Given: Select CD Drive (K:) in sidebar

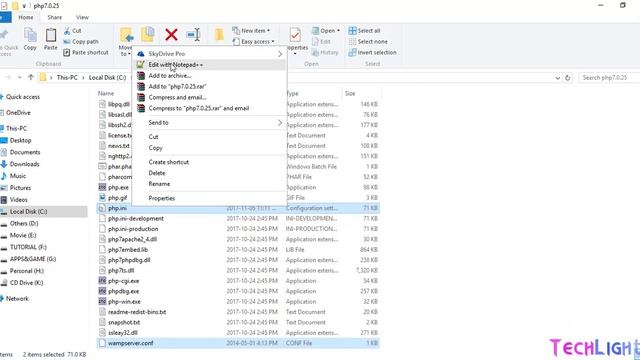Looking at the screenshot, I should 26,283.
